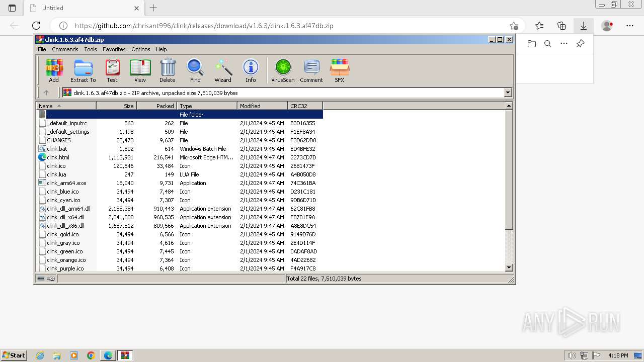Select the clink.ico file
644x362 pixels.
click(x=56, y=166)
